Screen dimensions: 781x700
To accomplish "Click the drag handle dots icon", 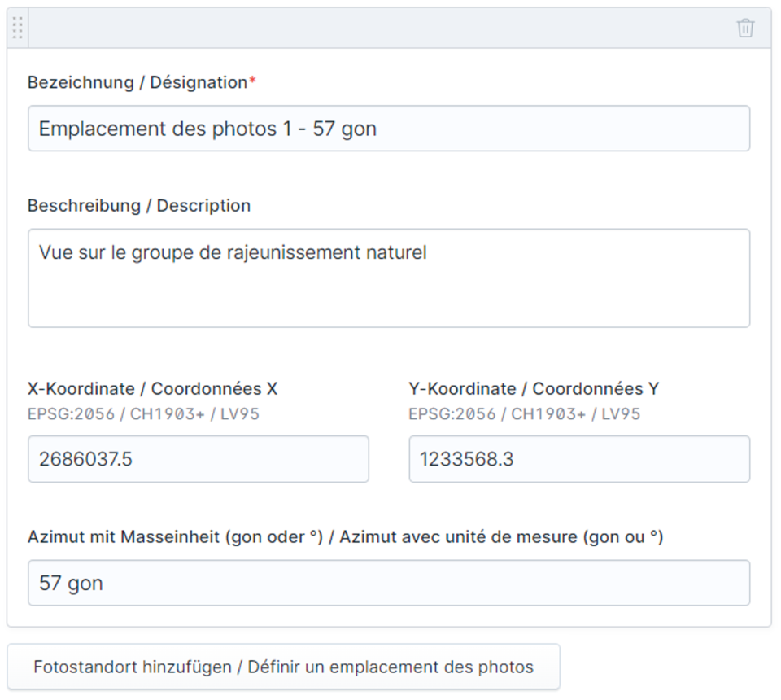I will click(x=18, y=28).
